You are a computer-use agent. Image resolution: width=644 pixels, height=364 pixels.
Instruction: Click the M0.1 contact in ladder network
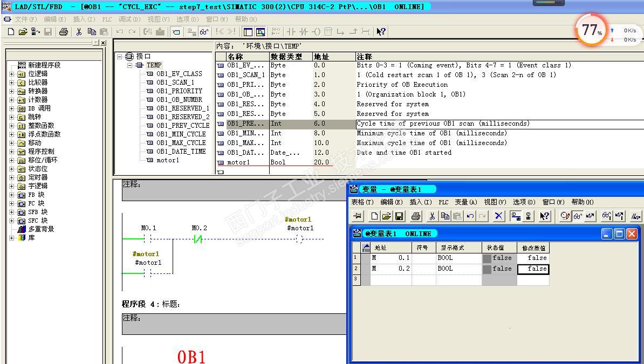tap(148, 239)
